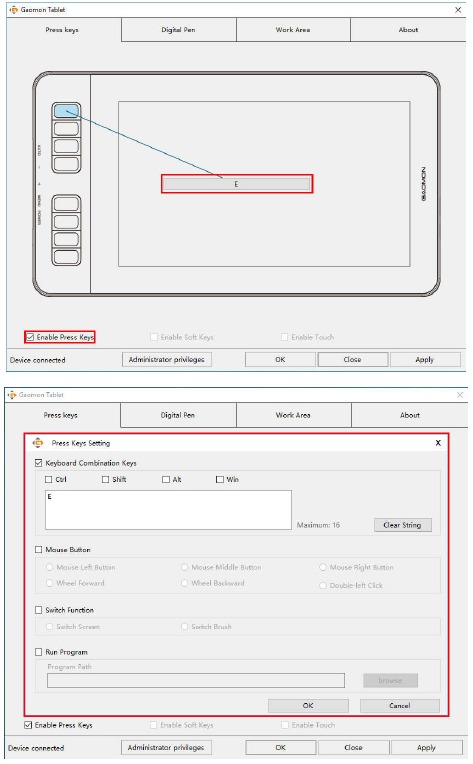Select the third press key in upper key group
The width and height of the screenshot is (473, 764).
click(66, 146)
